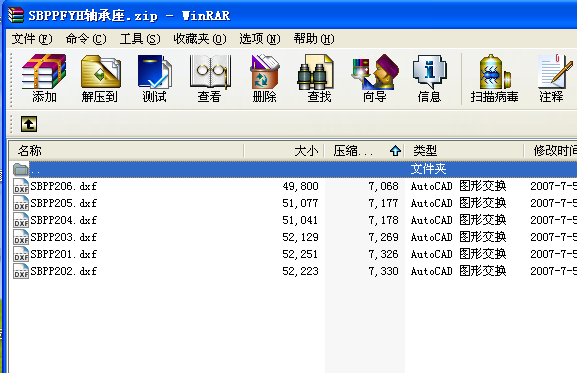The image size is (577, 373).
Task: Click the DXF icon of SBPP204.dxf
Action: click(21, 220)
